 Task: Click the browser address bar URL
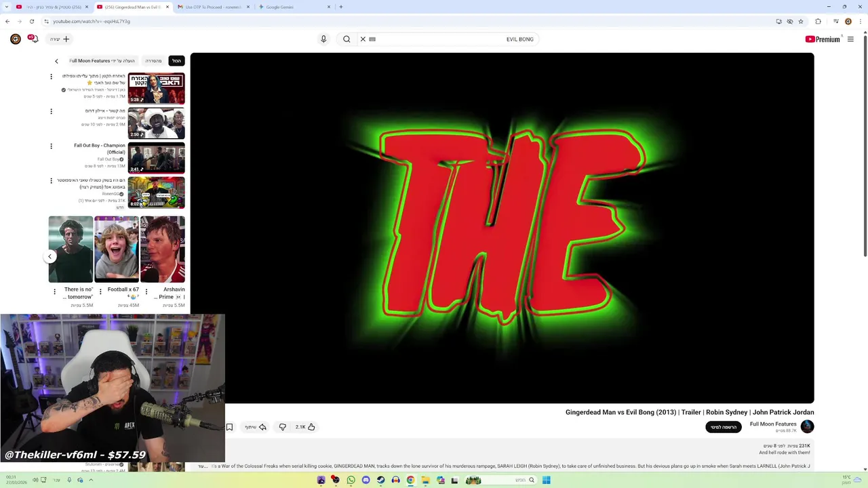92,21
